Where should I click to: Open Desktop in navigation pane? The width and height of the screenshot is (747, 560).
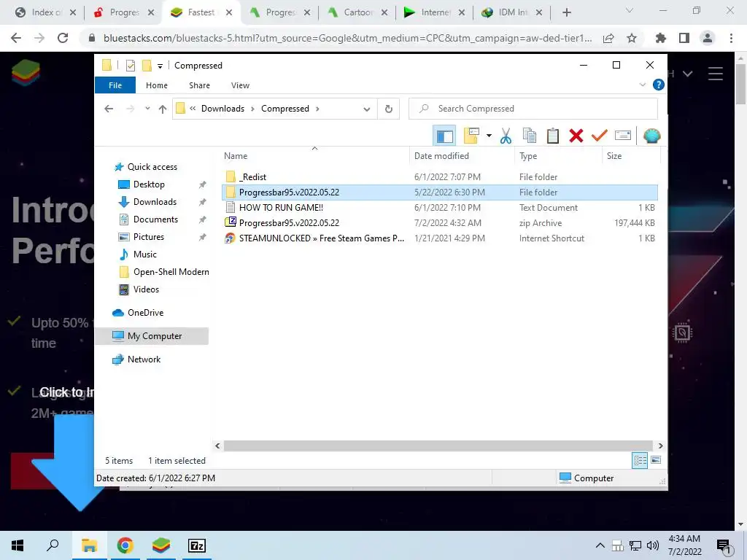[x=149, y=184]
